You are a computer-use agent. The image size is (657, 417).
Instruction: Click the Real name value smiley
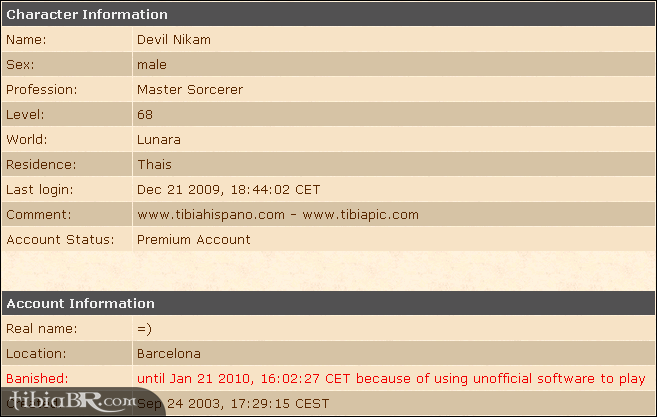(x=144, y=328)
